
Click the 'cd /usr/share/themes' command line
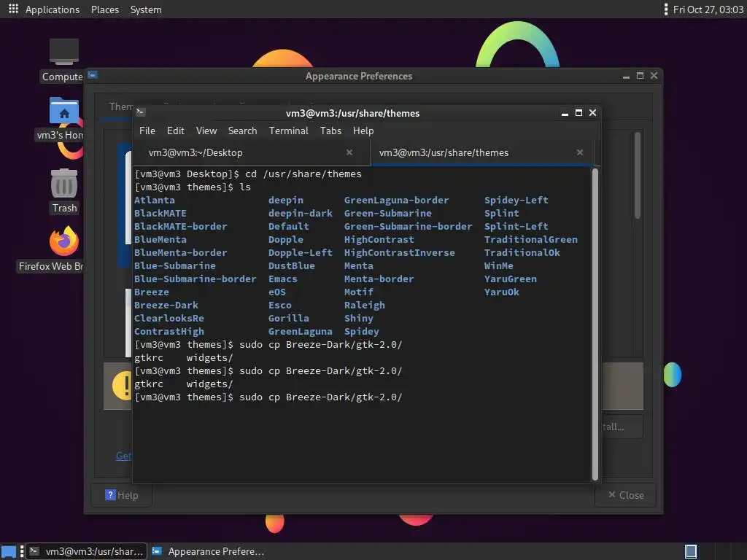[x=303, y=174]
